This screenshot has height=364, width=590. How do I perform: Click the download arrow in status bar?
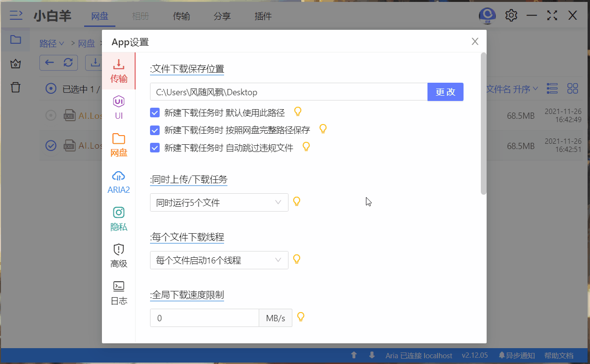coord(372,355)
